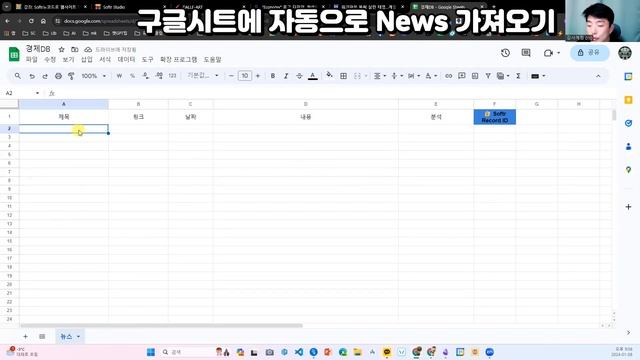
Task: Open horizontal align dropdown
Action: [380, 76]
